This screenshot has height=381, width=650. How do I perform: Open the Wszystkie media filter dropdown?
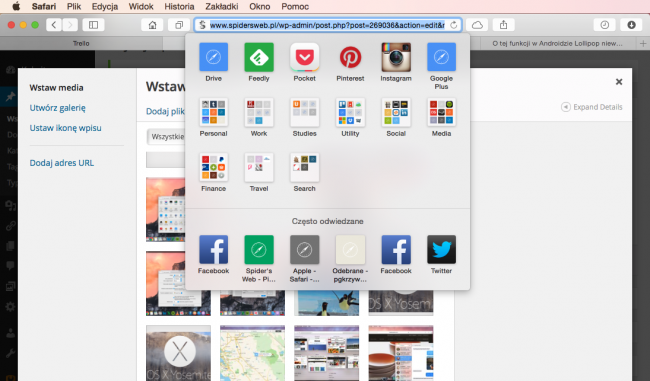[x=166, y=137]
